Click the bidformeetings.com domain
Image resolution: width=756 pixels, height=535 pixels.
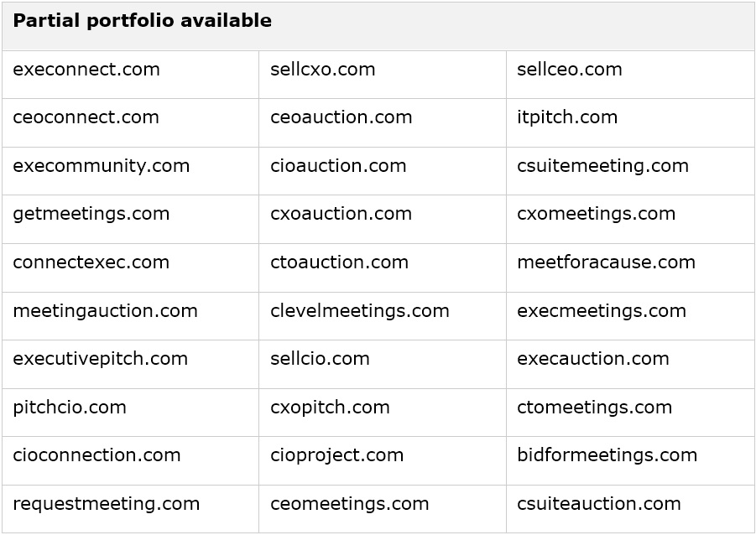607,455
